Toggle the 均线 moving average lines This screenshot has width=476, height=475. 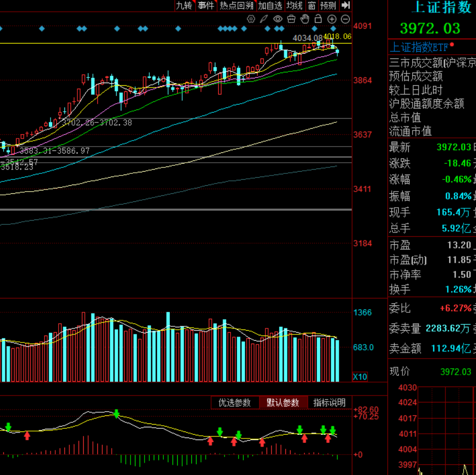[294, 5]
